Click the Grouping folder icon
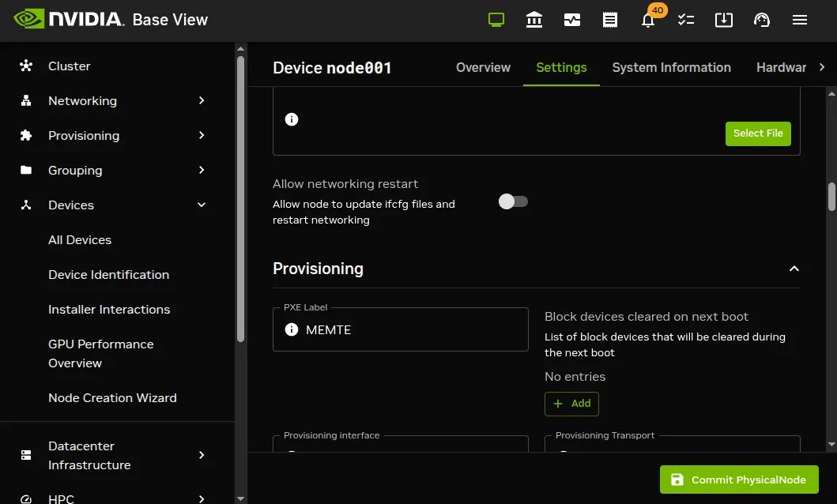Viewport: 837px width, 504px height. tap(25, 170)
